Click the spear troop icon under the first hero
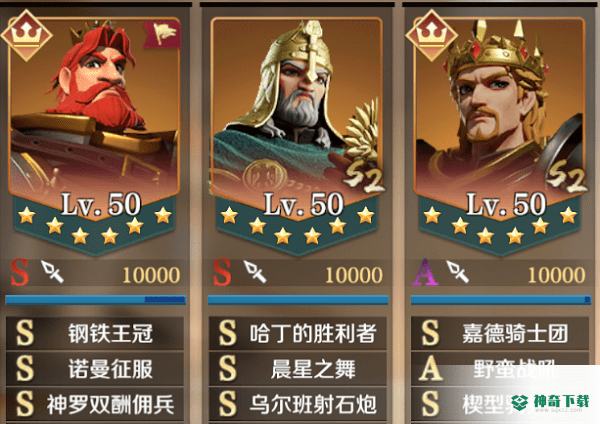 click(52, 271)
